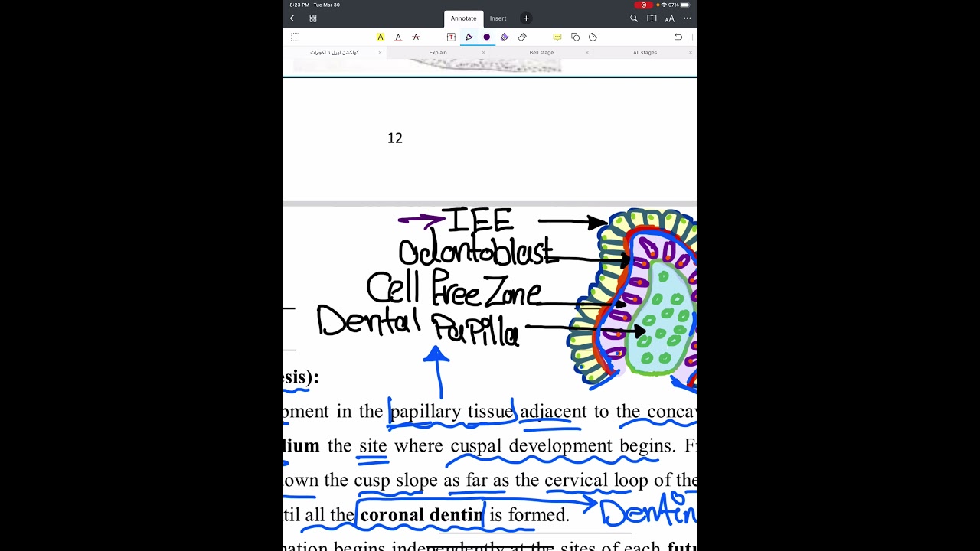Image resolution: width=980 pixels, height=551 pixels.
Task: Add a yellow comment note
Action: (557, 37)
